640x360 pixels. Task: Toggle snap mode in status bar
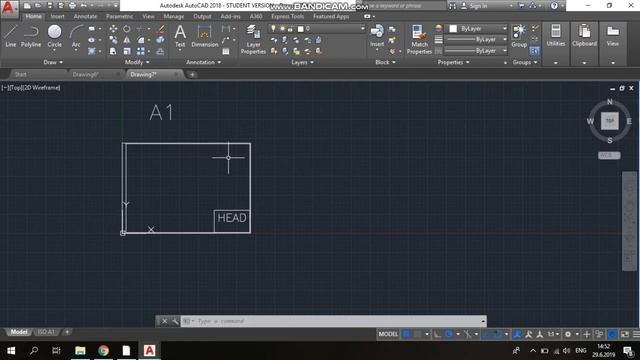(x=417, y=334)
